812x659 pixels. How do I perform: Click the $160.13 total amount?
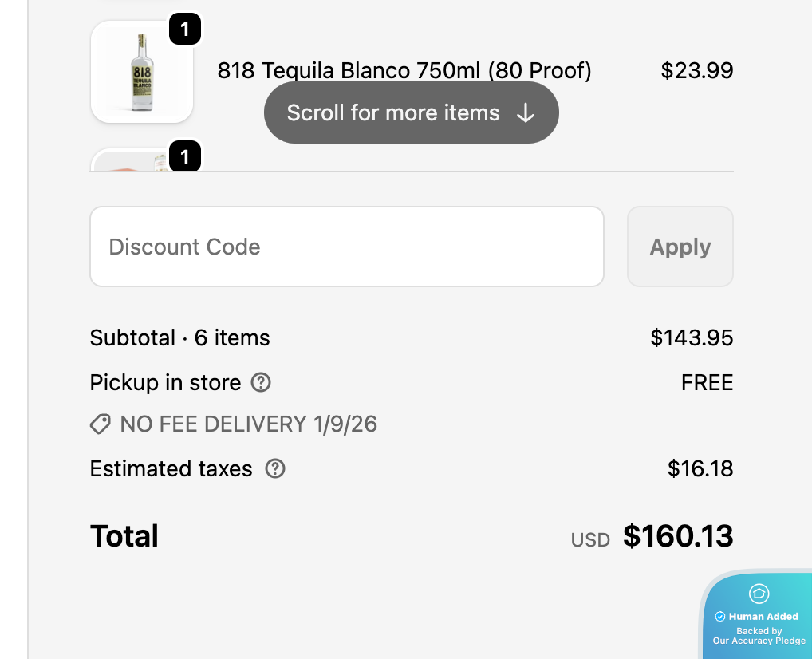click(677, 536)
